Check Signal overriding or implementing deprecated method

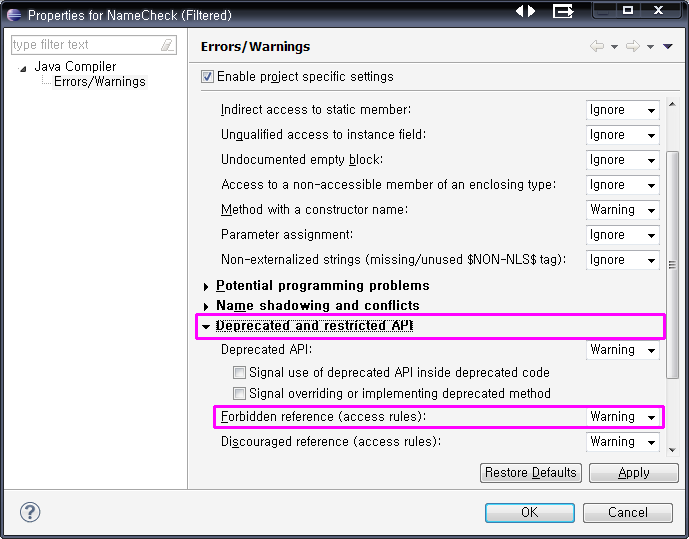239,393
